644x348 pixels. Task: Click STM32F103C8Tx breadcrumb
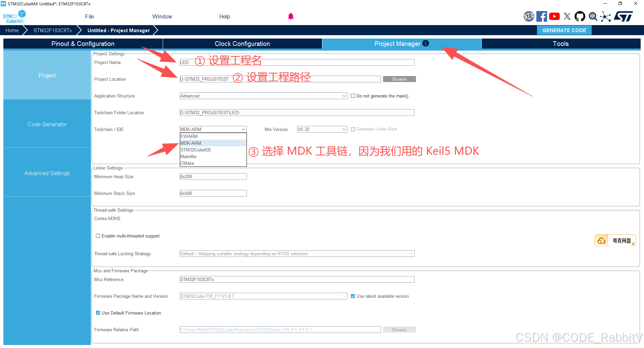[x=53, y=30]
